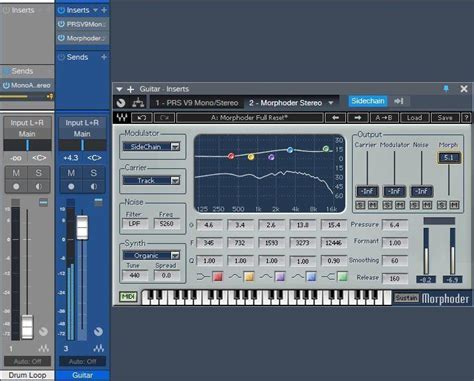Open Morphoder help question mark
The image size is (474, 381).
pos(466,118)
